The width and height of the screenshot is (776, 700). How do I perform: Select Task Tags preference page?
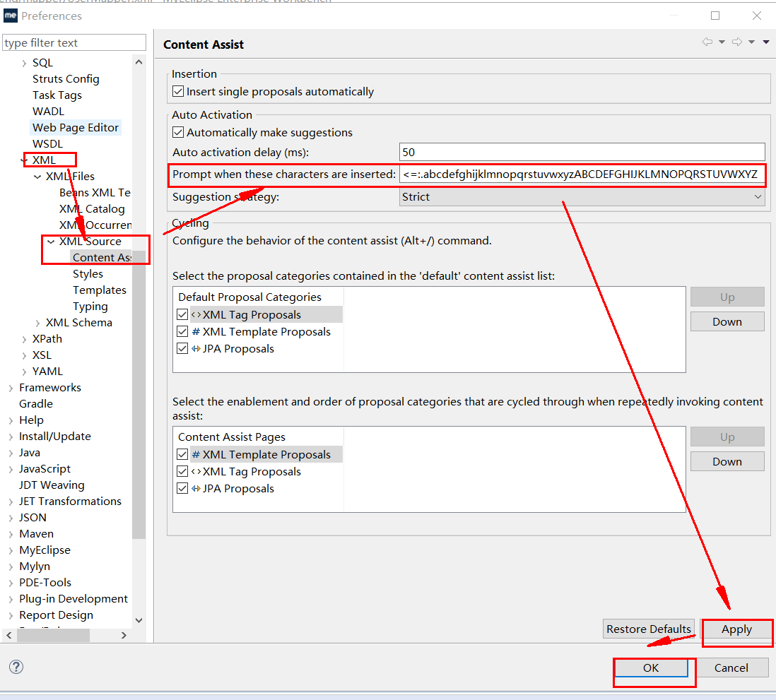(x=57, y=95)
